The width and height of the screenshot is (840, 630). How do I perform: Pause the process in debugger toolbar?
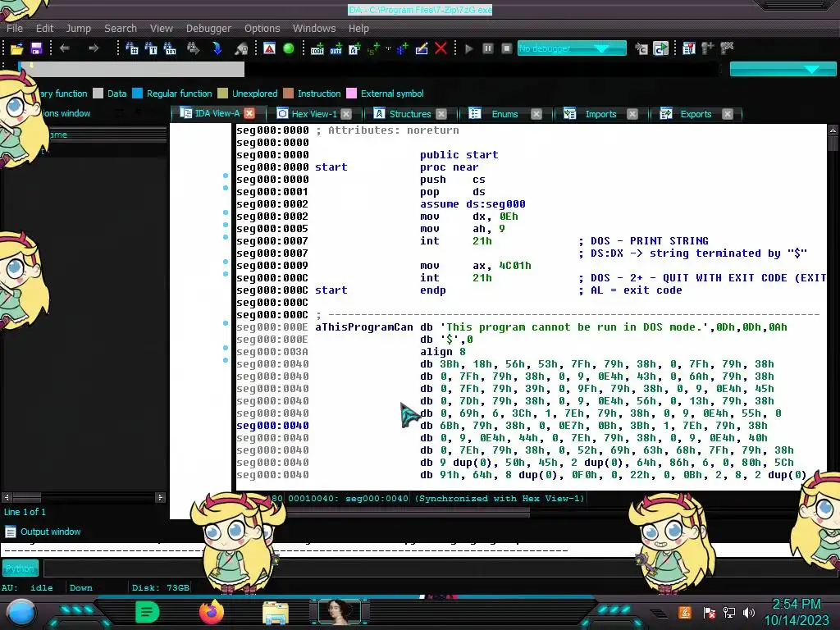tap(488, 48)
